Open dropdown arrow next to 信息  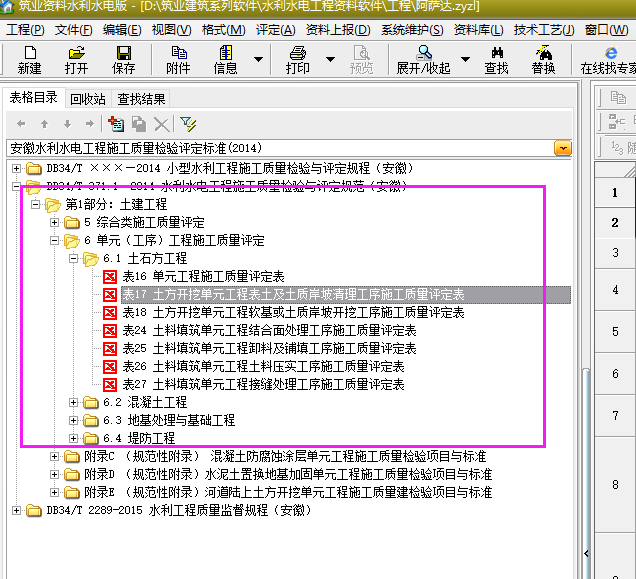pyautogui.click(x=258, y=60)
